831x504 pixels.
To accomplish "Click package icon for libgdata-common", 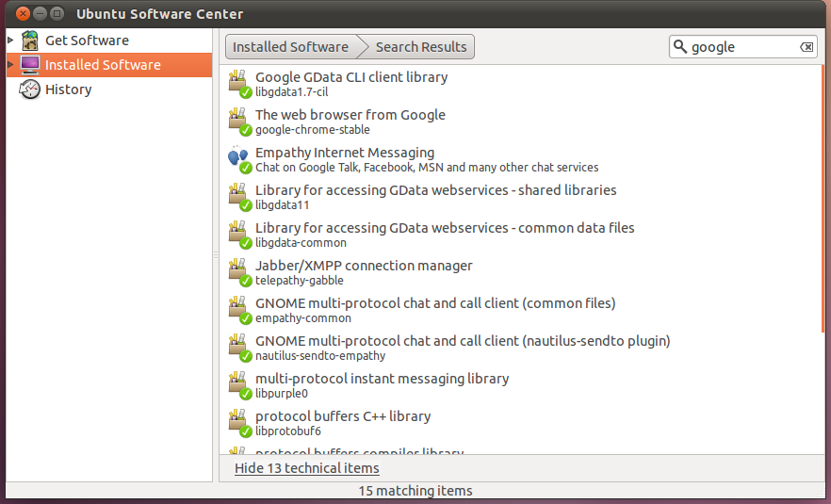I will (239, 235).
